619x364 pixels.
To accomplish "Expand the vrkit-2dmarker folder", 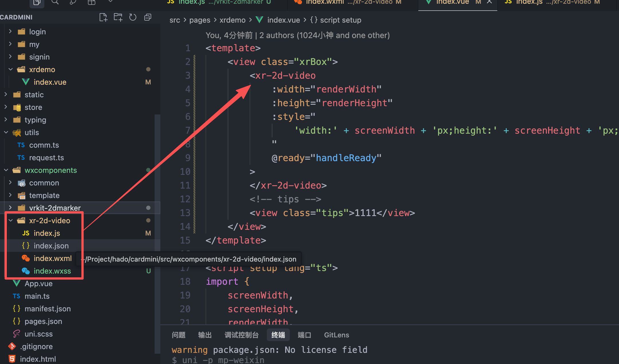I will [55, 208].
